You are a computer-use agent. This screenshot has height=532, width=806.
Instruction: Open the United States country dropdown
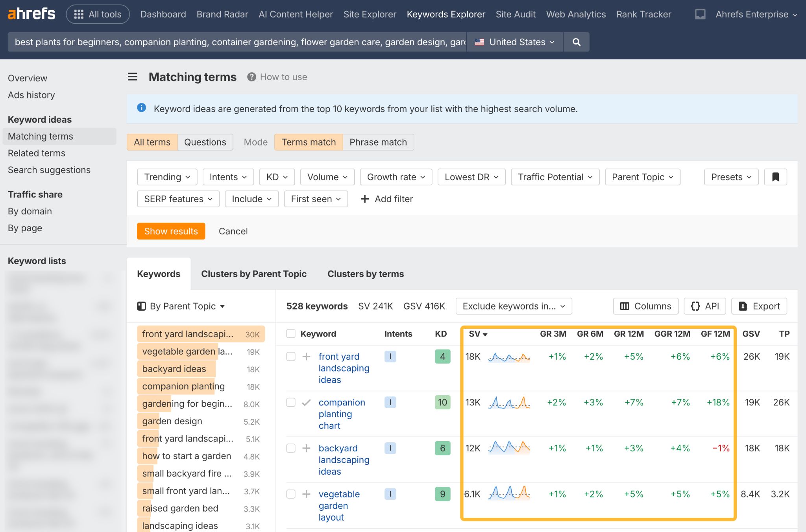pyautogui.click(x=514, y=42)
